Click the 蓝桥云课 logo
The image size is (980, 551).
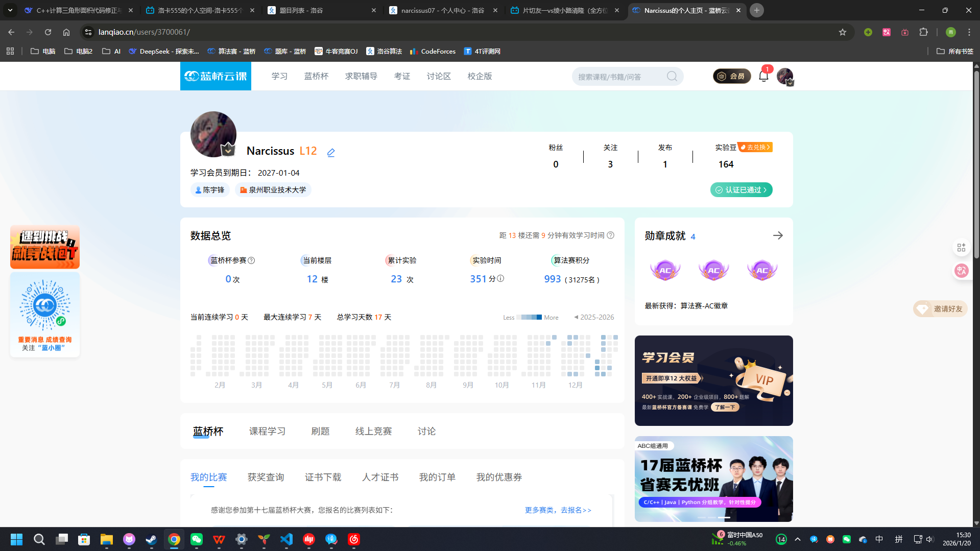216,76
